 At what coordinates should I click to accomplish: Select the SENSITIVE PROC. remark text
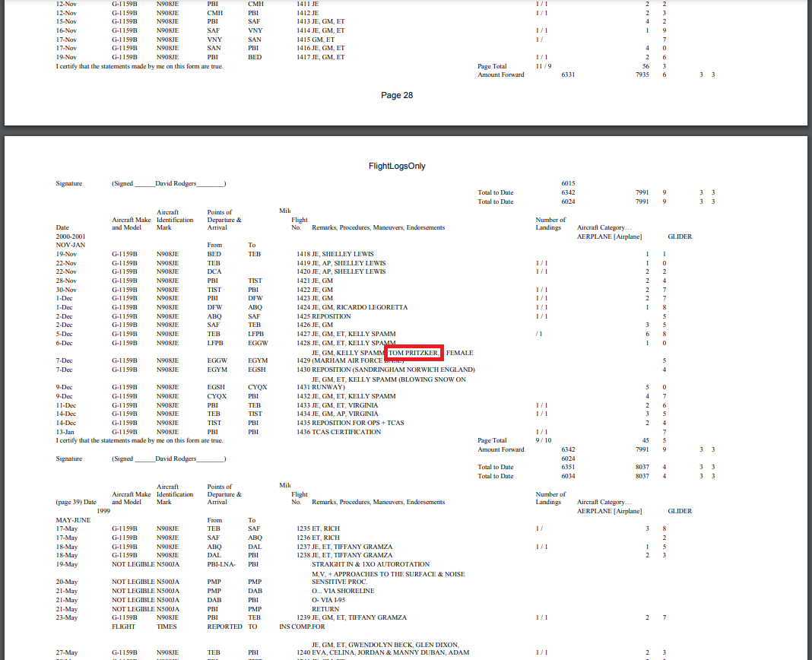point(341,582)
